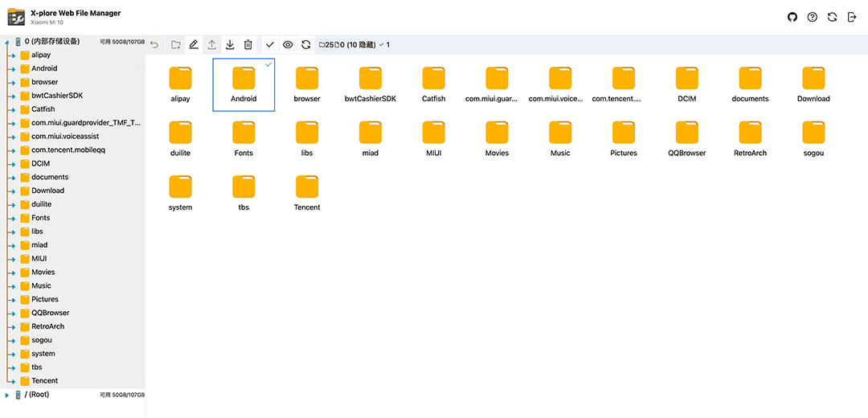Open the GitHub link icon
This screenshot has height=418, width=868.
792,17
